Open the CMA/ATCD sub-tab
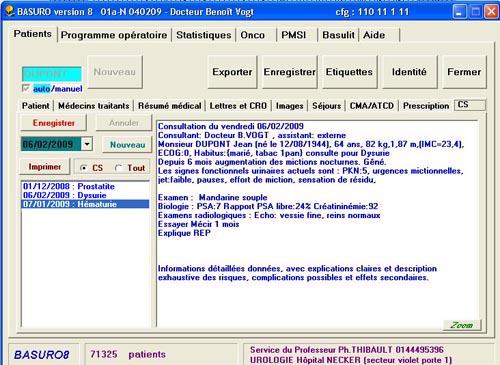 [x=372, y=106]
